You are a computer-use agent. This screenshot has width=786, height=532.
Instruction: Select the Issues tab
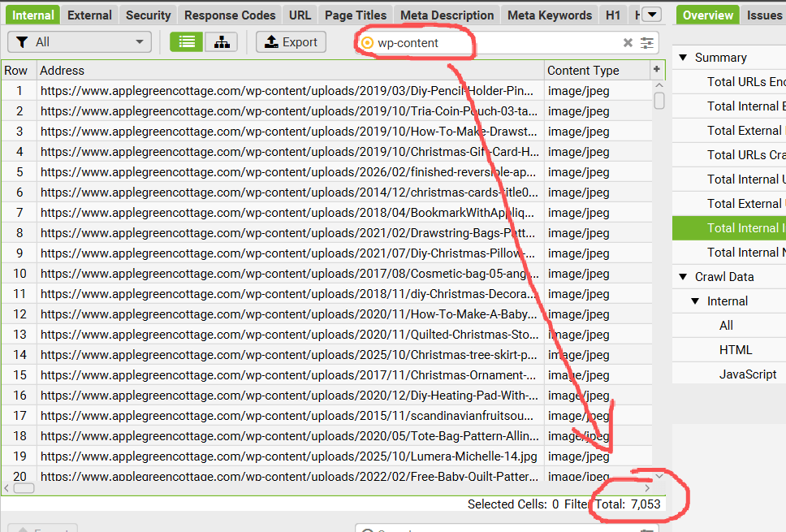763,15
